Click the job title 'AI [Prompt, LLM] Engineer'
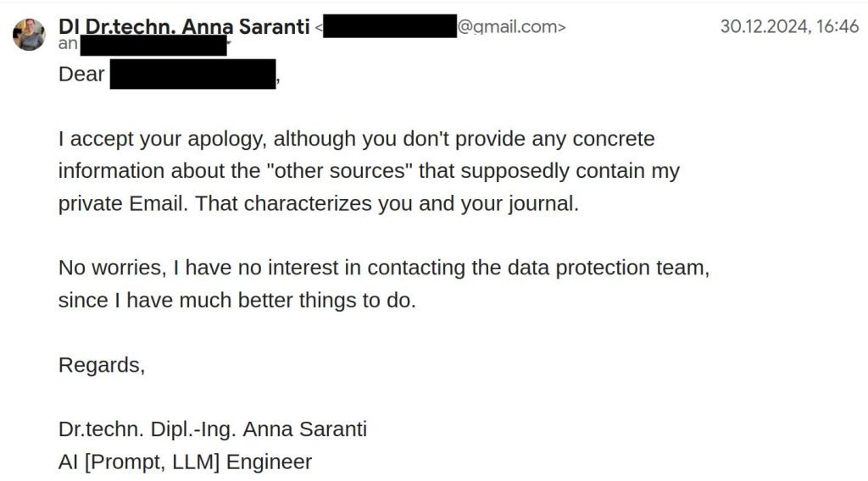This screenshot has width=868, height=481. point(185,462)
